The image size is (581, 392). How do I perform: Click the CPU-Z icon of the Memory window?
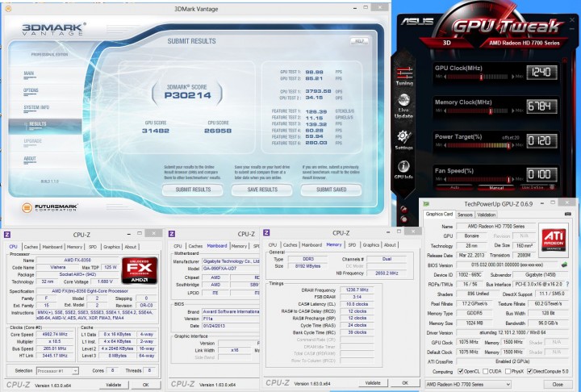pyautogui.click(x=266, y=232)
